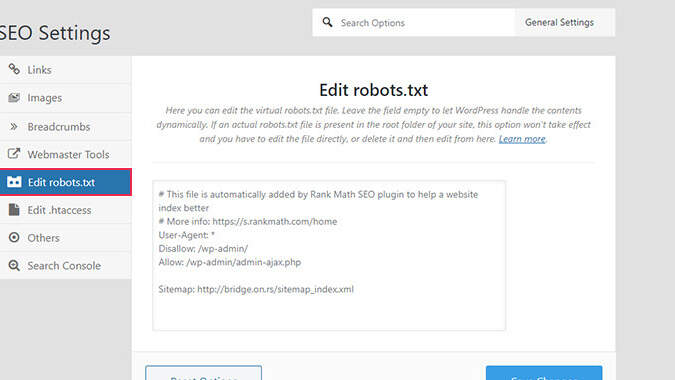Open the Images settings tab
The height and width of the screenshot is (380, 675).
65,98
